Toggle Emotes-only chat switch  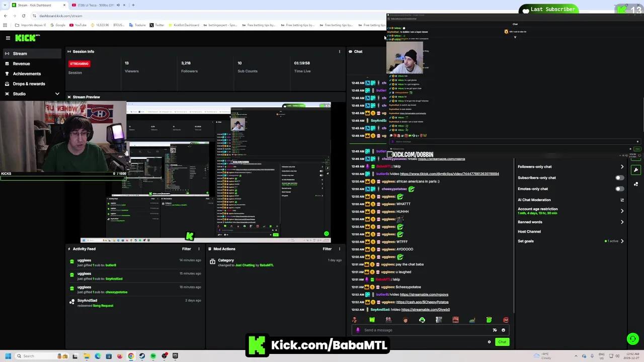pos(619,189)
